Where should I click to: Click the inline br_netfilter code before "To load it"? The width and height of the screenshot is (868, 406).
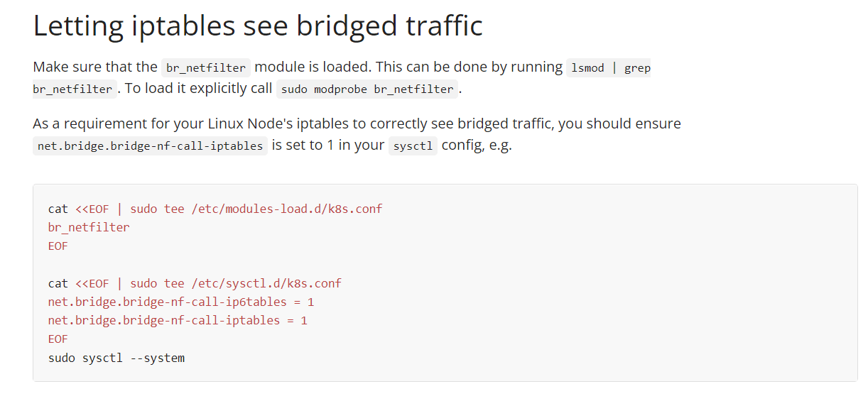point(72,89)
